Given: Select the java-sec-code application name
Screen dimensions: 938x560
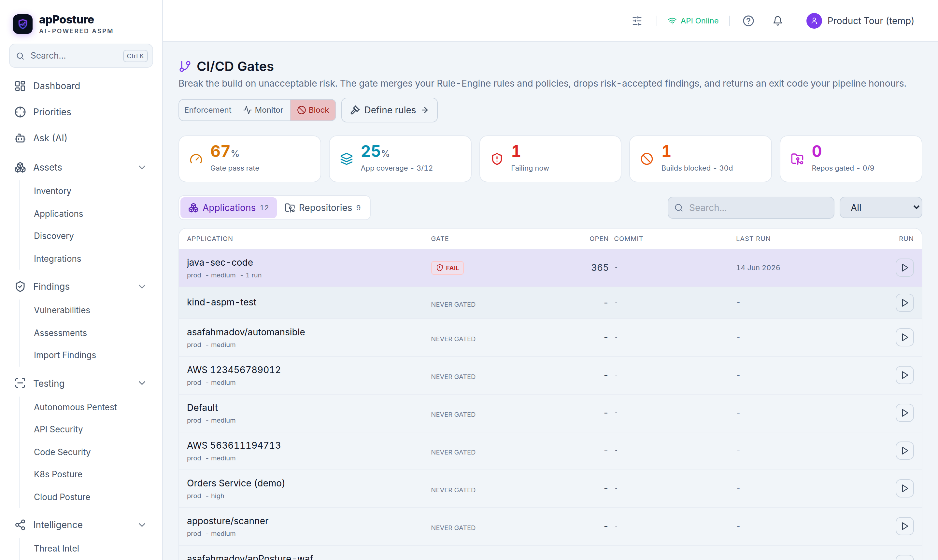Looking at the screenshot, I should [220, 262].
